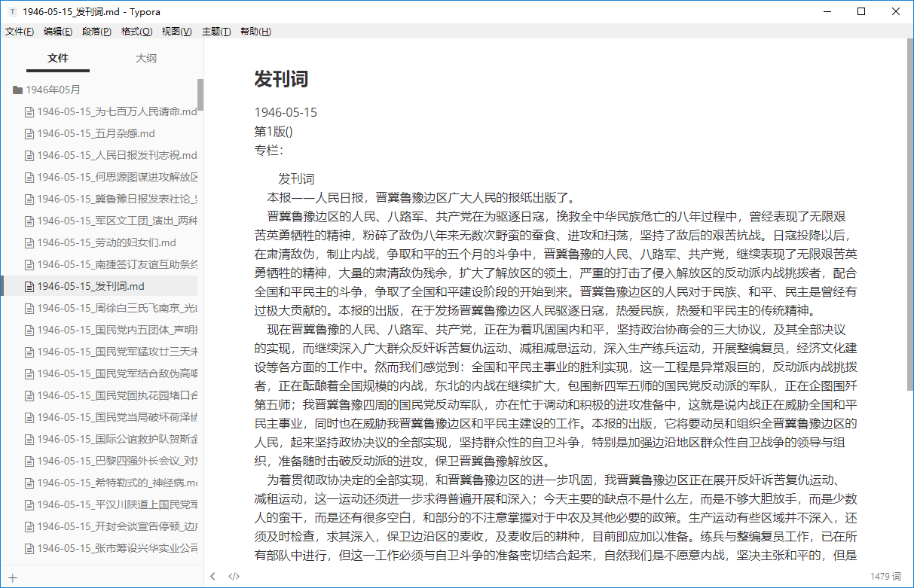Open file 平汉川陕道上国民党军
The height and width of the screenshot is (588, 914).
[111, 504]
